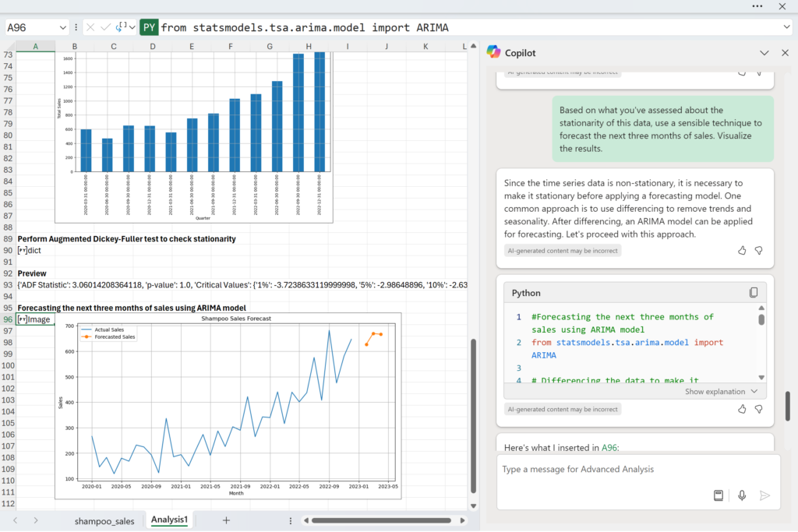
Task: Switch to the shampoo_sales sheet tab
Action: pos(104,520)
